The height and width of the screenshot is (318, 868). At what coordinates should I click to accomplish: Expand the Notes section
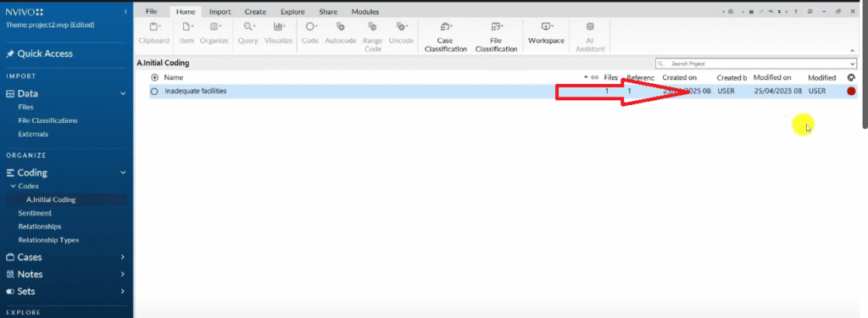[123, 274]
